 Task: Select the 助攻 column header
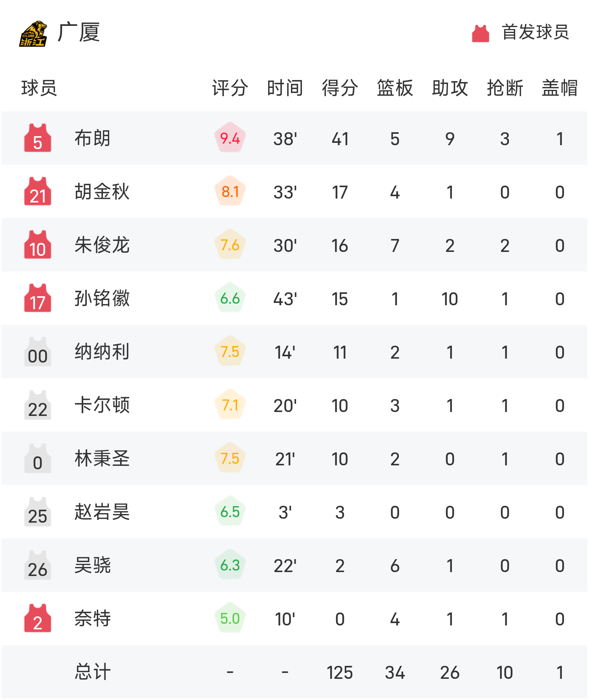click(x=450, y=88)
